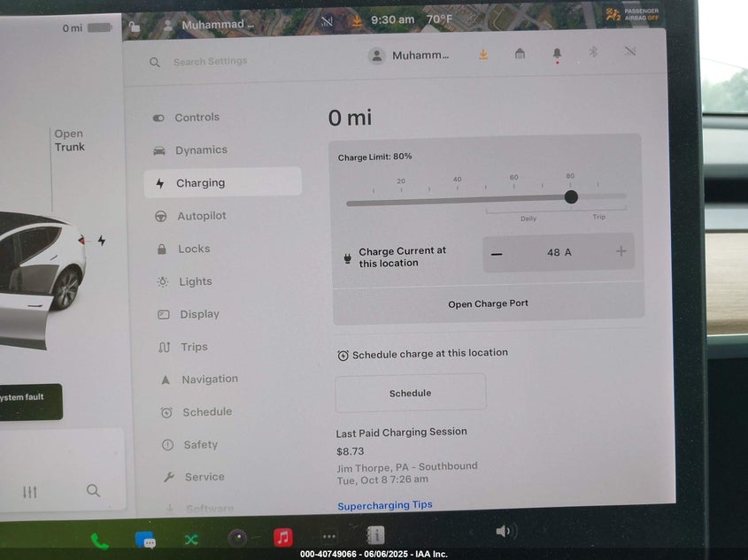Open the Phone app in bottom bar

click(x=99, y=541)
